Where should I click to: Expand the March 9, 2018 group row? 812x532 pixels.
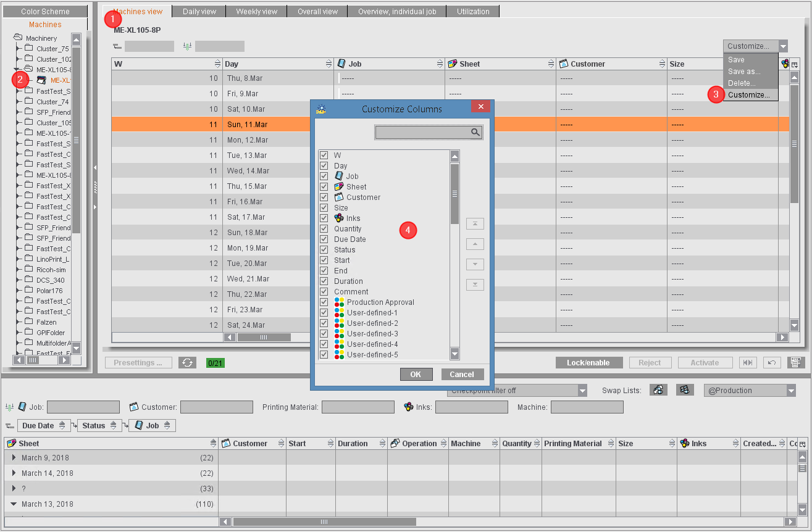14,457
